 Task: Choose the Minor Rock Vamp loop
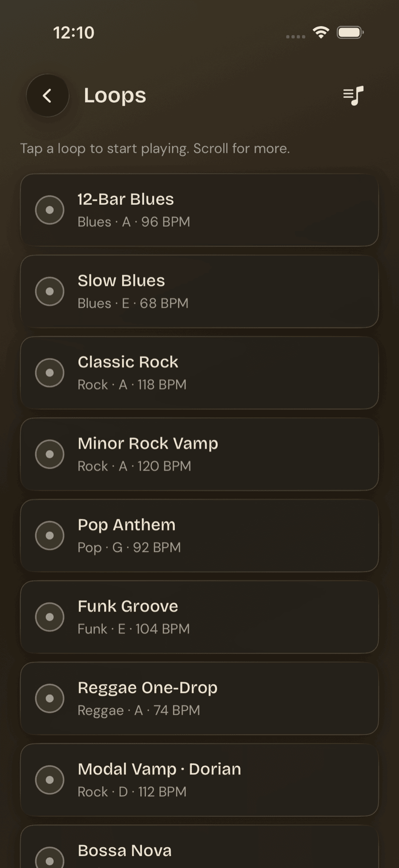pyautogui.click(x=199, y=454)
